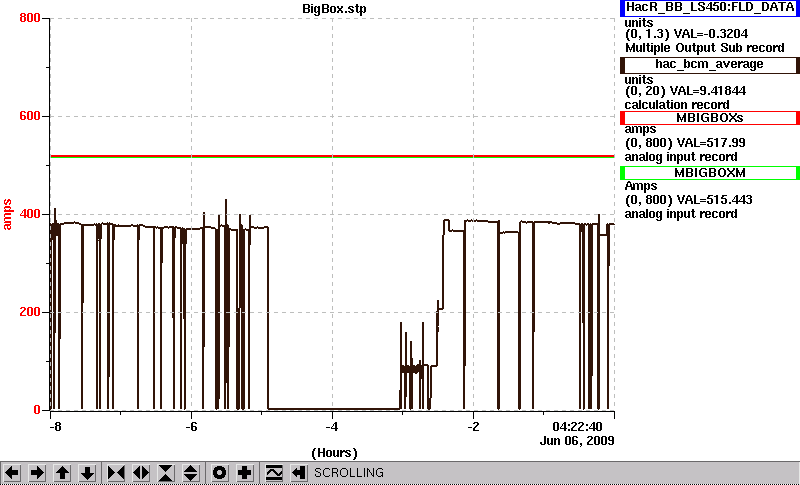Select the MBIGBOXs curve legend
This screenshot has width=800, height=485.
710,118
